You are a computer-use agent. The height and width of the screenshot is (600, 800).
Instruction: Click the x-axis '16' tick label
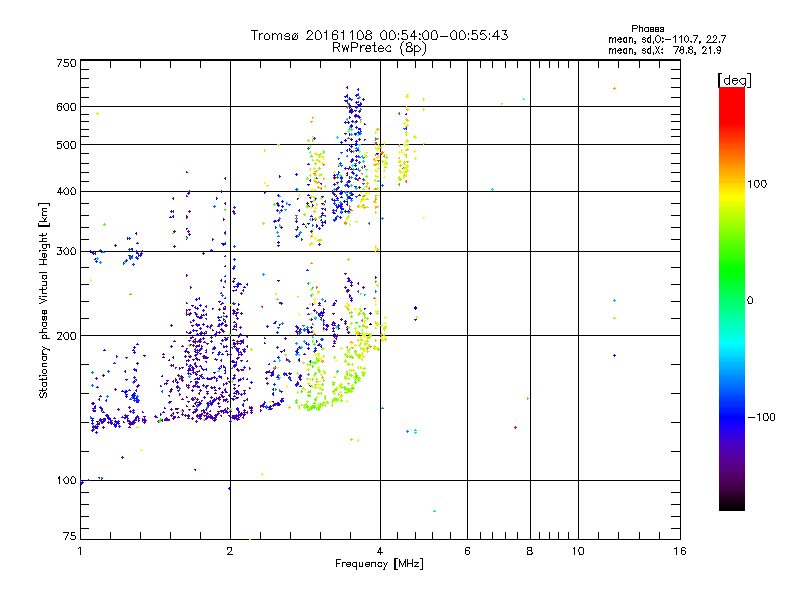[x=680, y=551]
